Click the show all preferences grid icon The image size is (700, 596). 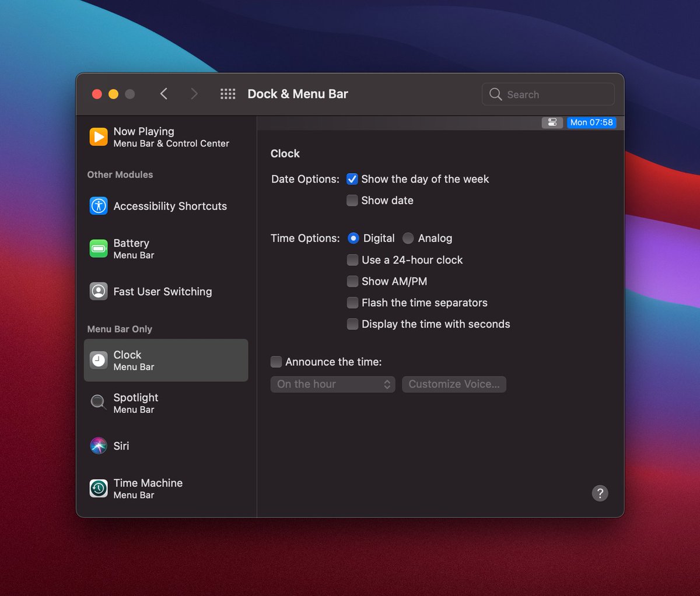228,93
